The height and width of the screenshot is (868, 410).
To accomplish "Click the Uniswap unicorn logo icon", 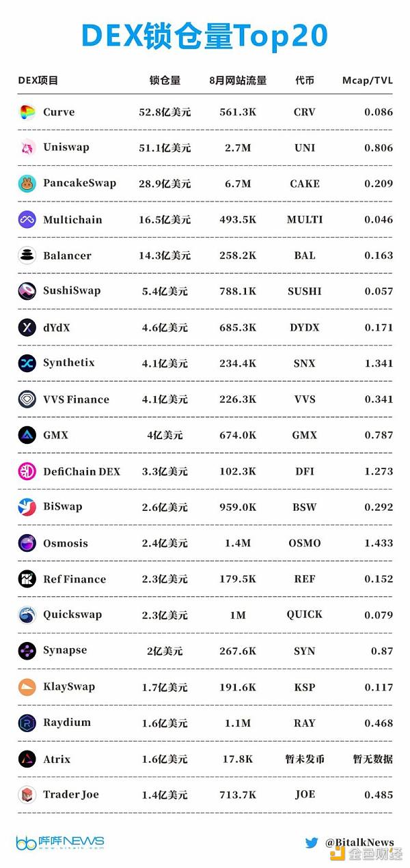I will click(27, 148).
